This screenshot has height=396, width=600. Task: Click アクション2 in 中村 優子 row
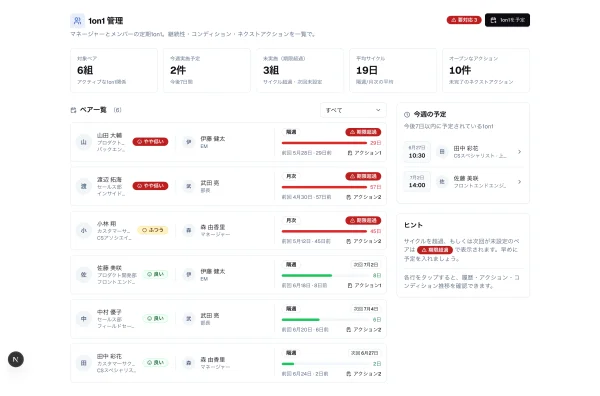364,329
